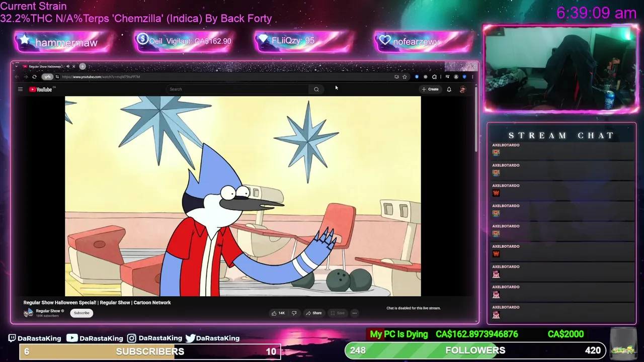Open the YouTube account avatar menu
This screenshot has width=644, height=362.
(463, 89)
